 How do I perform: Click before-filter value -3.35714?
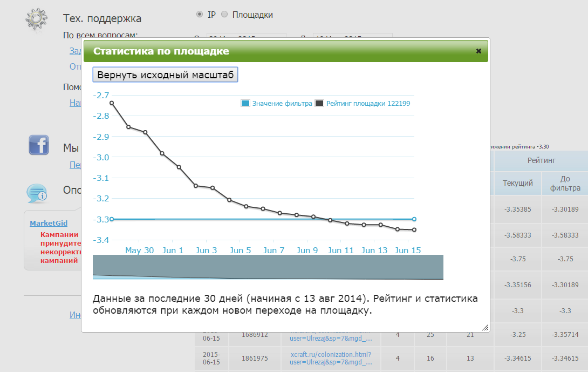coord(565,334)
